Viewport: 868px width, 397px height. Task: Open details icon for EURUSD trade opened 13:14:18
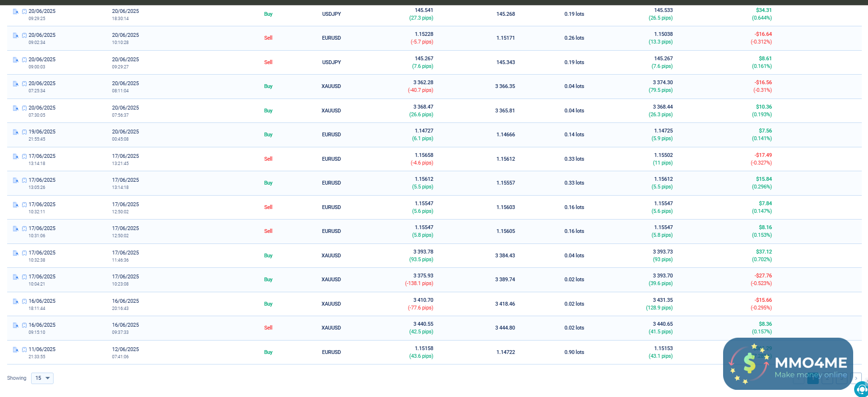click(x=15, y=156)
